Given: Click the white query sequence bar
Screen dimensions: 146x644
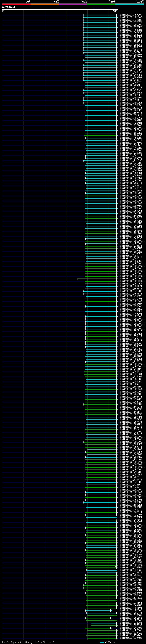Looking at the screenshot, I should 60,10.
